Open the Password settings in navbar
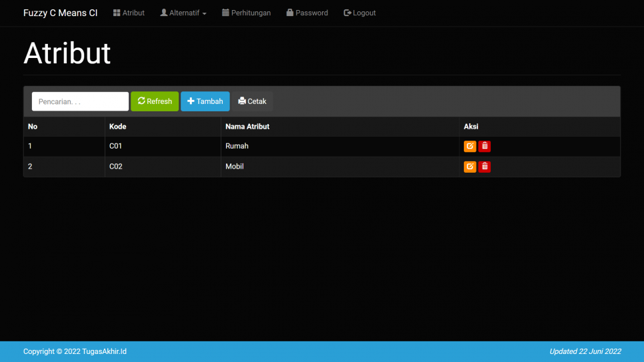The image size is (644, 362). (307, 13)
